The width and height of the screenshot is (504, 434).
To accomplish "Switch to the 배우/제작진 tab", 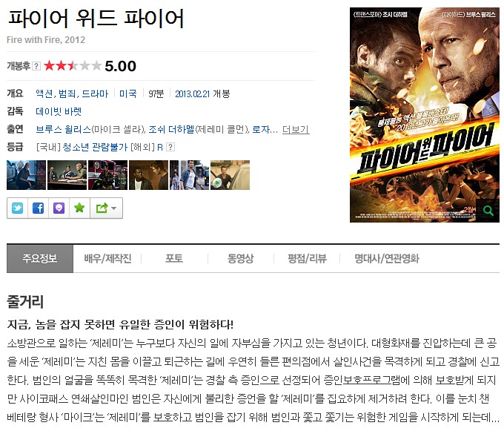I will point(107,258).
